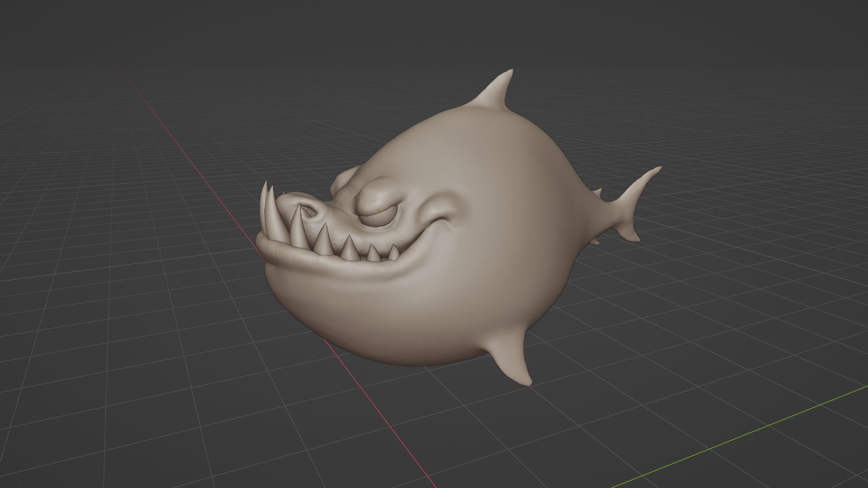This screenshot has height=488, width=868.
Task: Click the shark's upper tail fin lobe
Action: [642, 184]
